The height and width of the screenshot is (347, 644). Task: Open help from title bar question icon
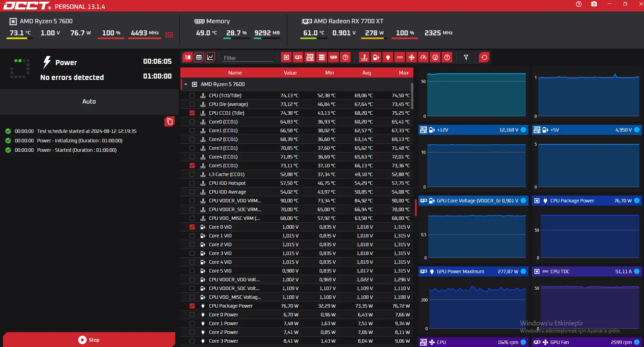tap(579, 4)
